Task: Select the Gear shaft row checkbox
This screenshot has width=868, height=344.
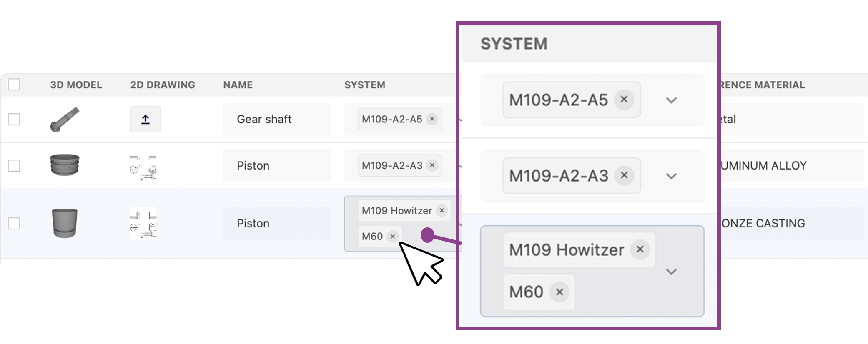Action: pyautogui.click(x=14, y=120)
